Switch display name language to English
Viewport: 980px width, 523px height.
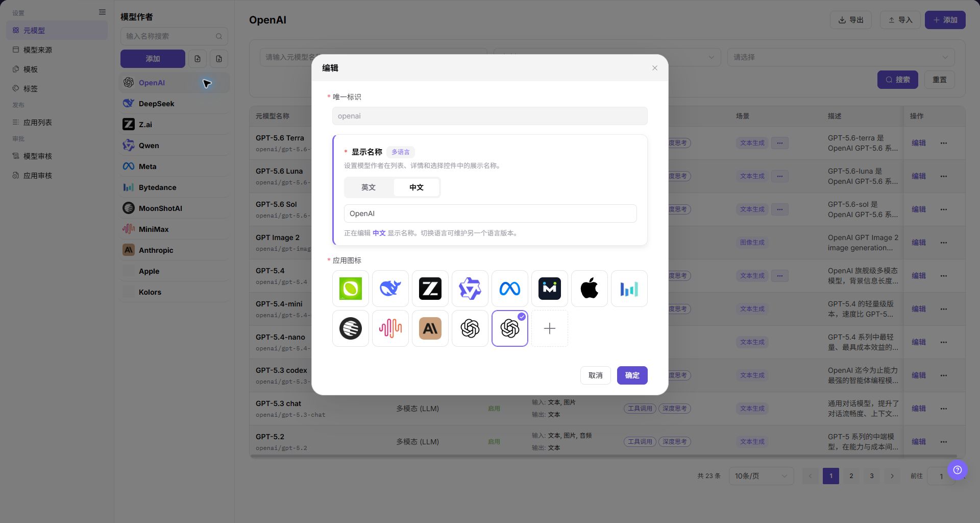click(x=369, y=187)
